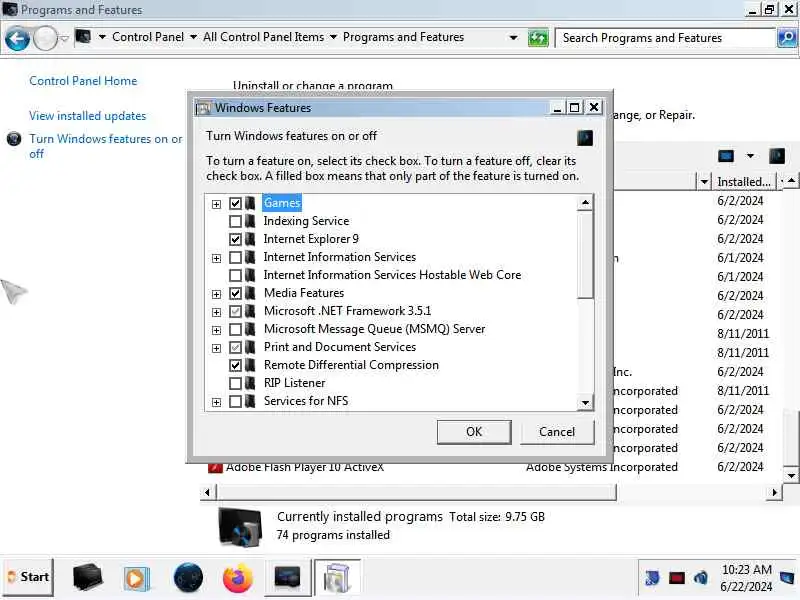This screenshot has height=600, width=800.
Task: Open the Control Panel Home link
Action: (x=83, y=81)
